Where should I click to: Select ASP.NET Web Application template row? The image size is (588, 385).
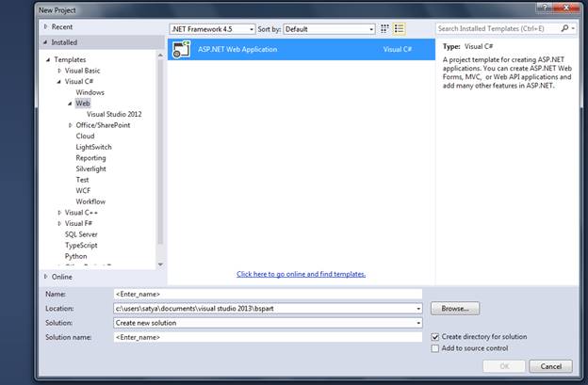302,50
